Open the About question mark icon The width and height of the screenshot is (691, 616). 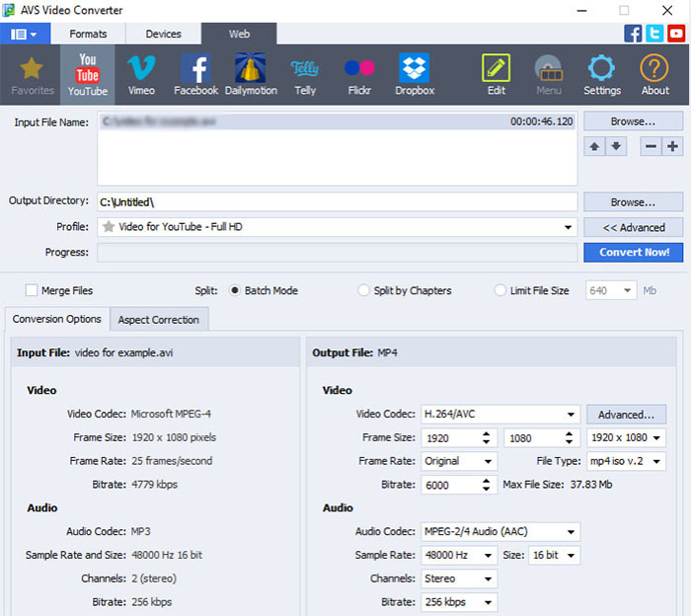(654, 75)
